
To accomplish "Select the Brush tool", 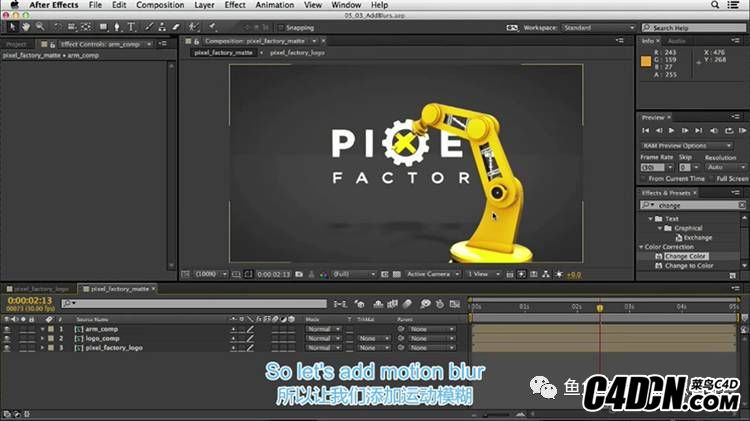I will [x=149, y=27].
